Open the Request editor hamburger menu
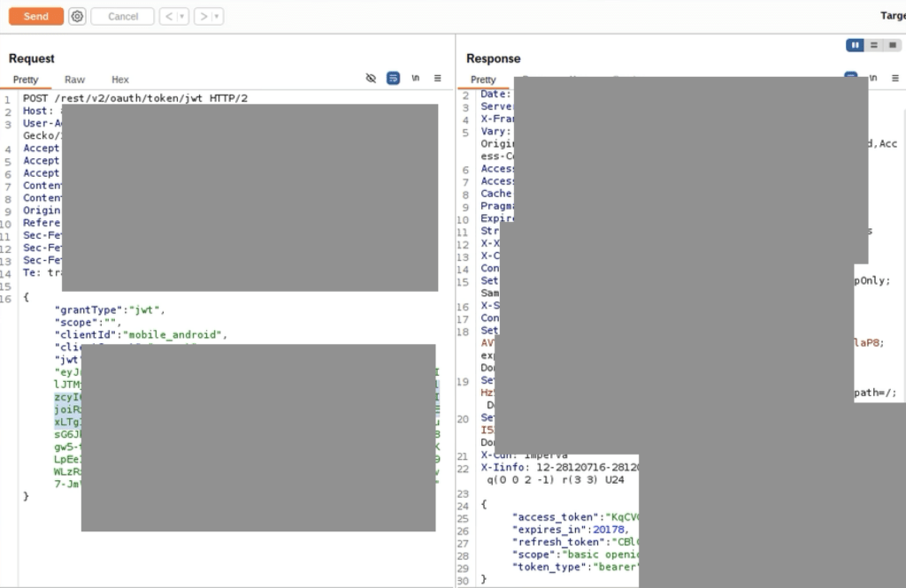The width and height of the screenshot is (906, 588). pyautogui.click(x=437, y=79)
